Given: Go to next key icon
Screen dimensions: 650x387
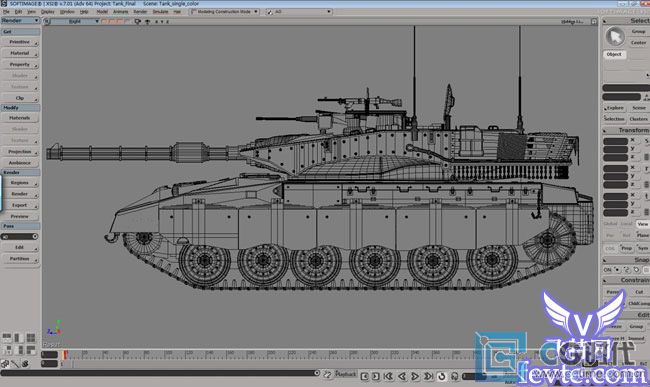Looking at the screenshot, I should pos(376,376).
